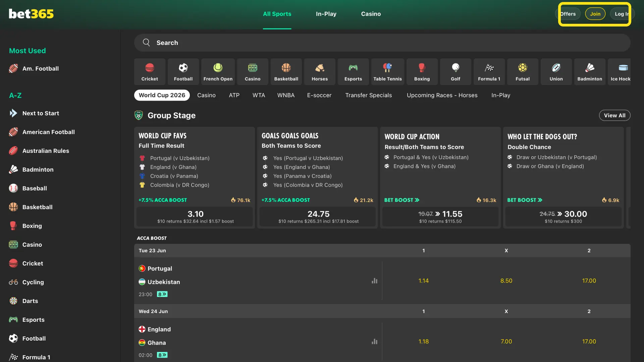Click the search magnifier icon

point(146,43)
